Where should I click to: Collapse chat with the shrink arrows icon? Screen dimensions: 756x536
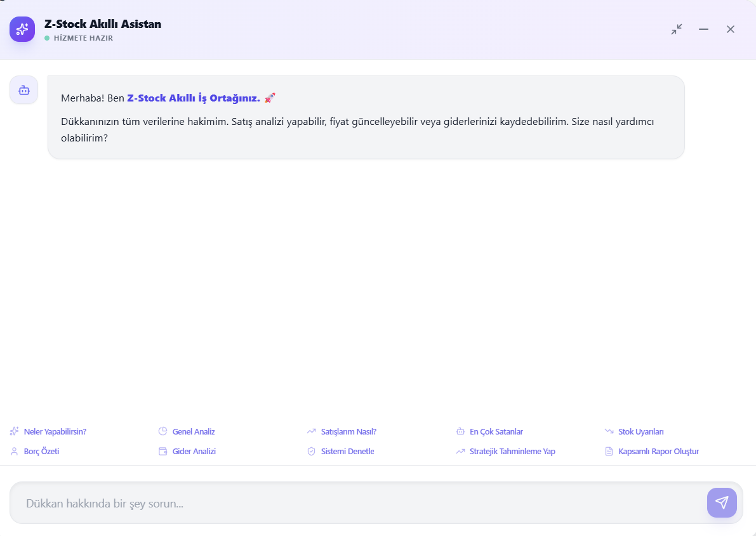(677, 29)
